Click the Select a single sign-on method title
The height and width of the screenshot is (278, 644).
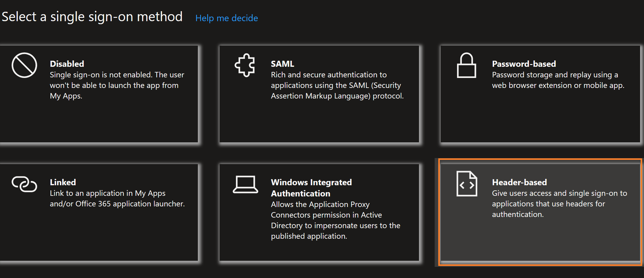point(92,17)
